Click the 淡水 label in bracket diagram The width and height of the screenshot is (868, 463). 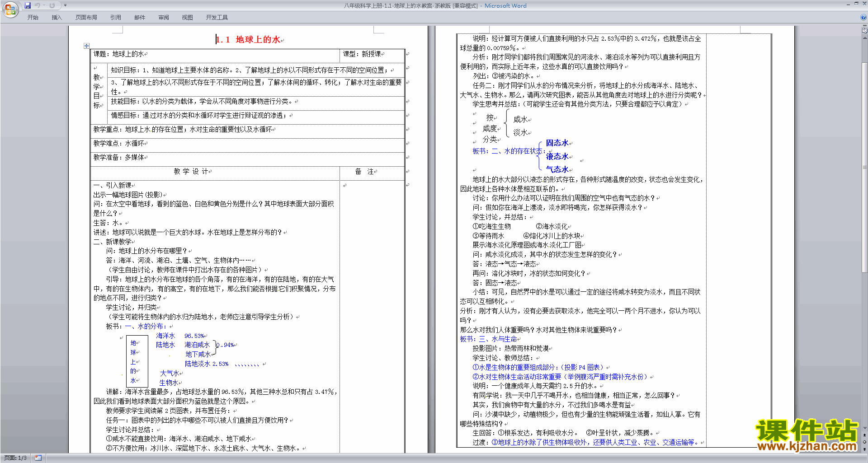coord(520,133)
